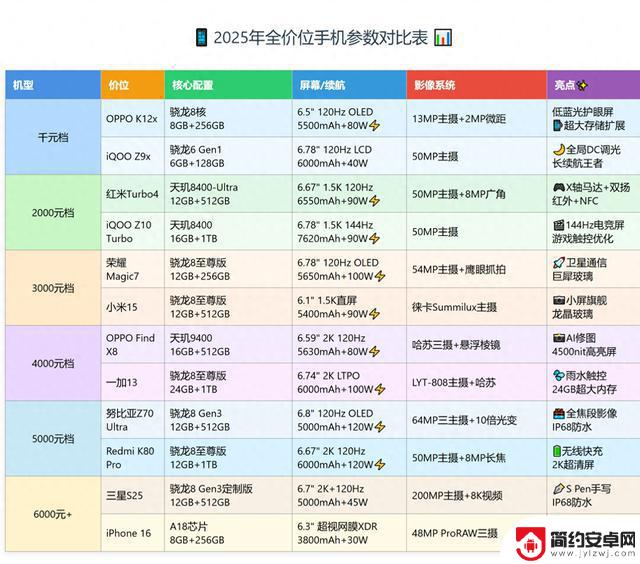Select the iPhone 16 model cell
The image size is (640, 564).
pyautogui.click(x=133, y=533)
